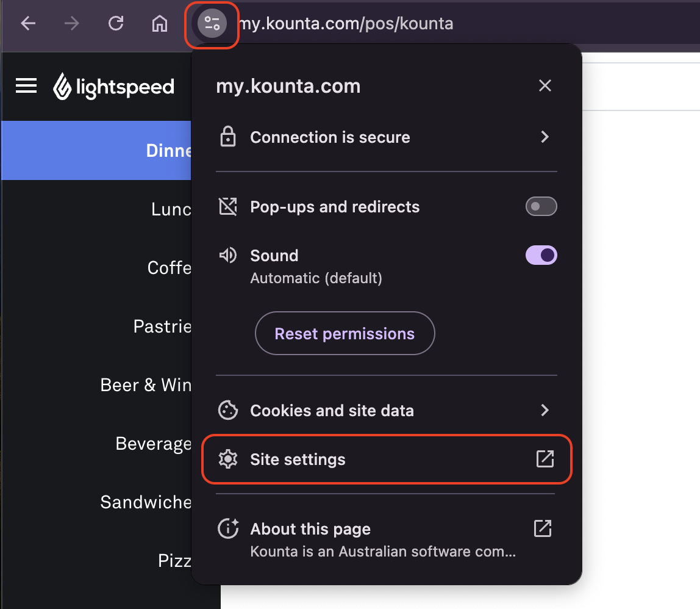Viewport: 700px width, 609px height.
Task: Open the Lightspeed hamburger menu
Action: pos(26,85)
